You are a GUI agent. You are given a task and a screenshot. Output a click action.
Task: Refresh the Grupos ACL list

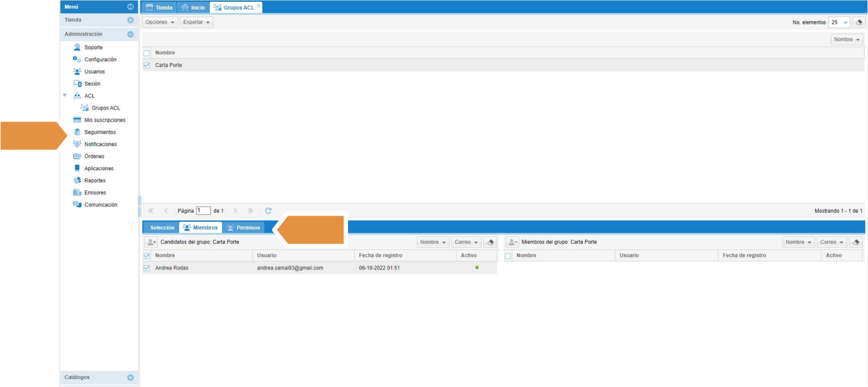[x=268, y=211]
